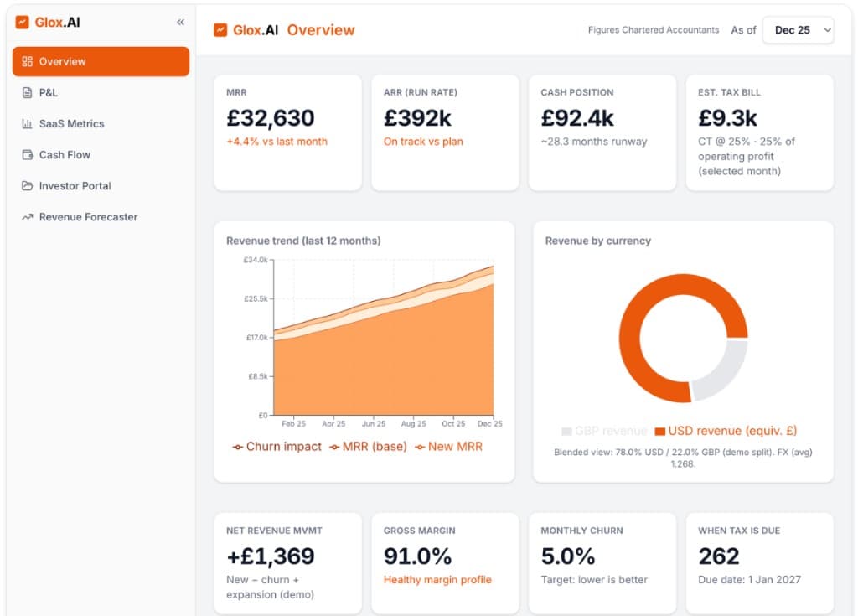858x616 pixels.
Task: Click the Cash Flow ledger icon
Action: [x=27, y=154]
